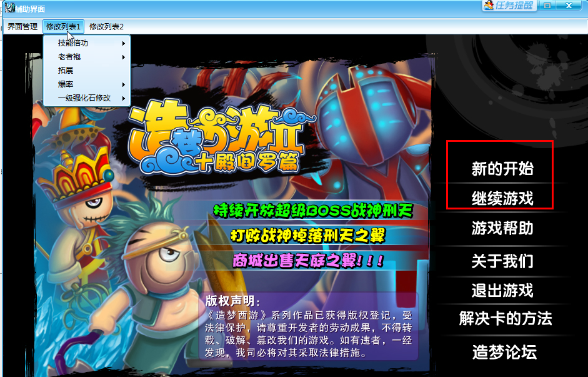Close the 辅助界面 window

coord(569,5)
